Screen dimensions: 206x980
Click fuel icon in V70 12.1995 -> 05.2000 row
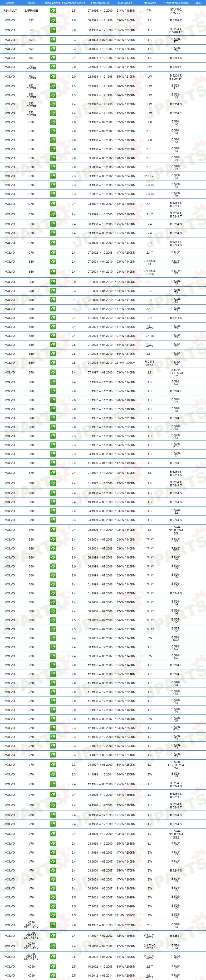[x=53, y=784]
